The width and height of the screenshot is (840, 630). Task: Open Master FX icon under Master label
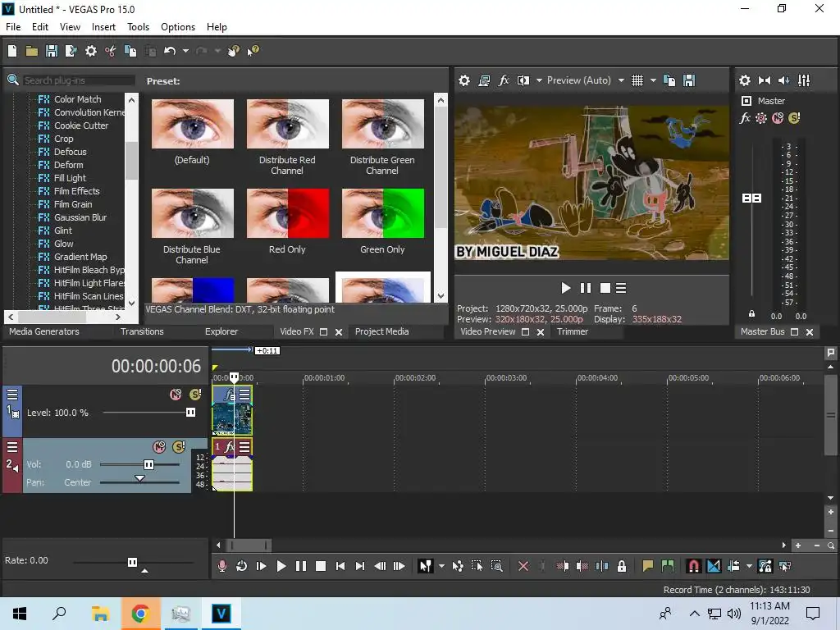745,118
